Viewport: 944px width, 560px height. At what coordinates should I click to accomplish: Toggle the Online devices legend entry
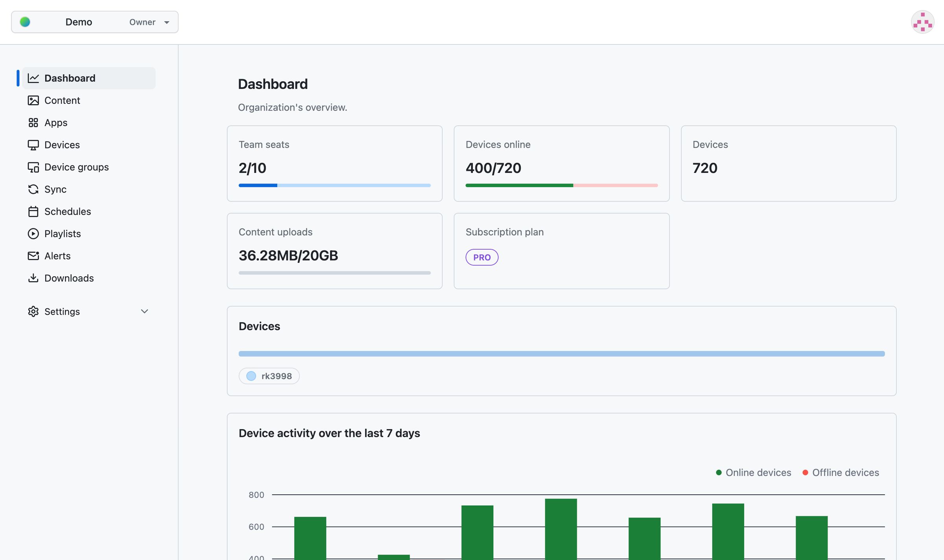coord(753,472)
